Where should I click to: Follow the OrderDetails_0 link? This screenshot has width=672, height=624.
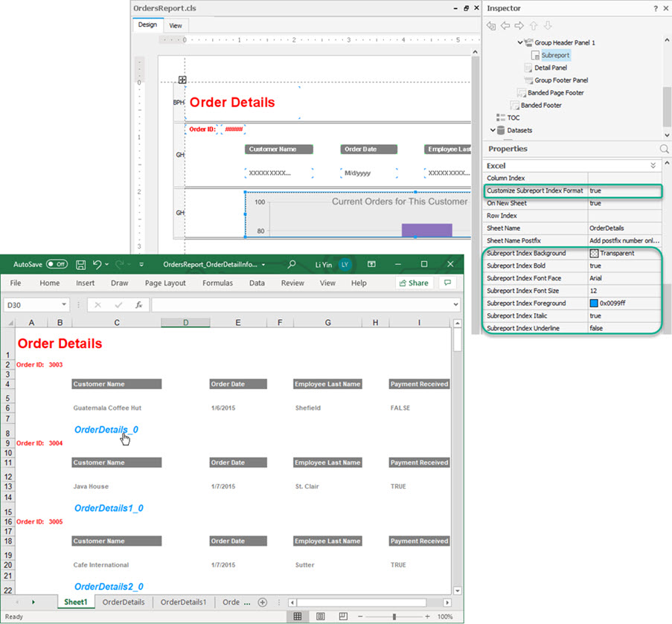(x=106, y=430)
